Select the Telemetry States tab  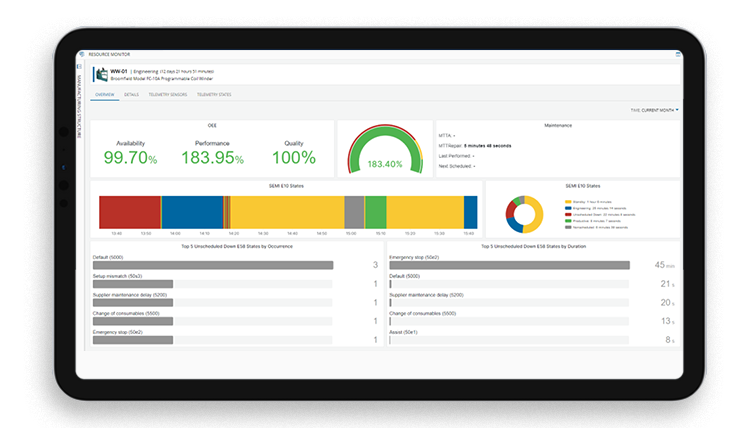tap(214, 94)
